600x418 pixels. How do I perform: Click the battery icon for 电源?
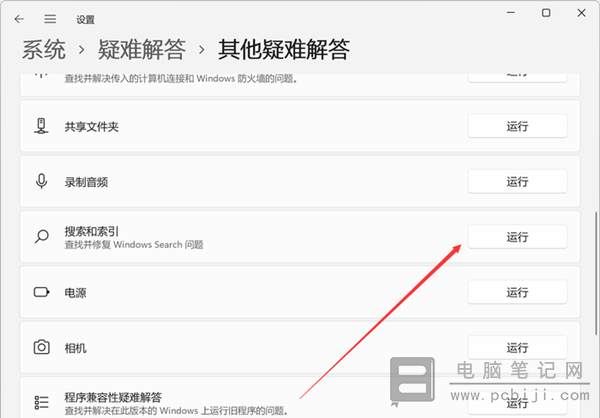coord(41,292)
